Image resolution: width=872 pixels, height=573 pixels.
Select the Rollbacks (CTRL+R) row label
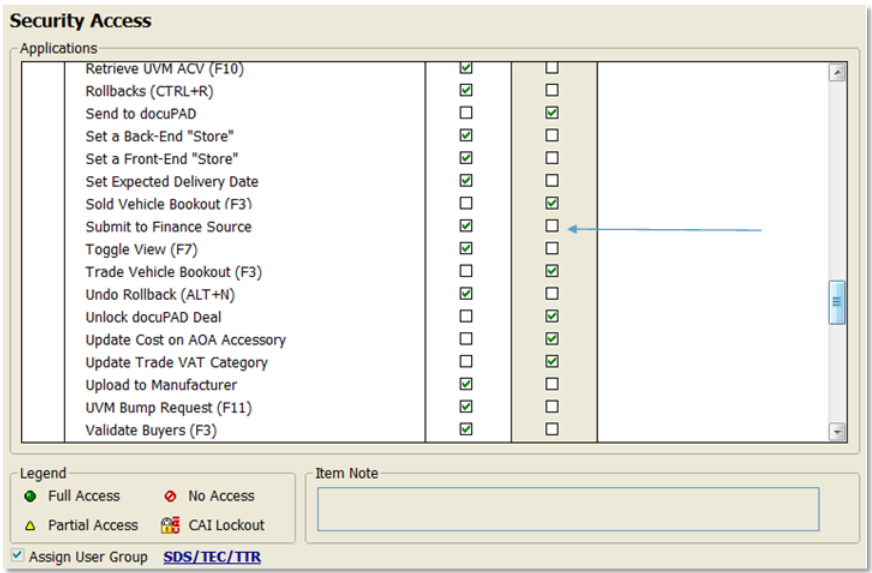(149, 91)
